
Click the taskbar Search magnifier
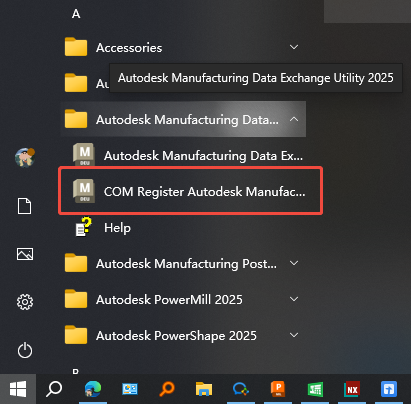(x=54, y=389)
